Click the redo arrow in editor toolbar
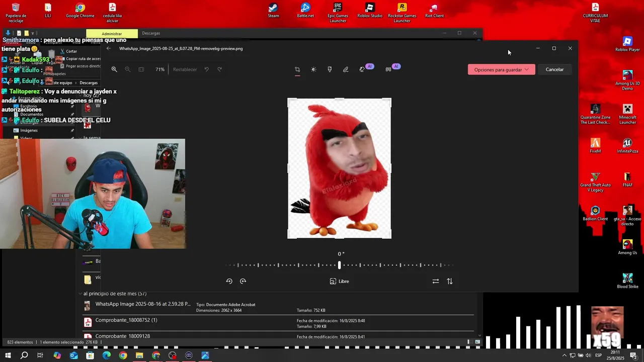Image resolution: width=644 pixels, height=362 pixels. (219, 69)
